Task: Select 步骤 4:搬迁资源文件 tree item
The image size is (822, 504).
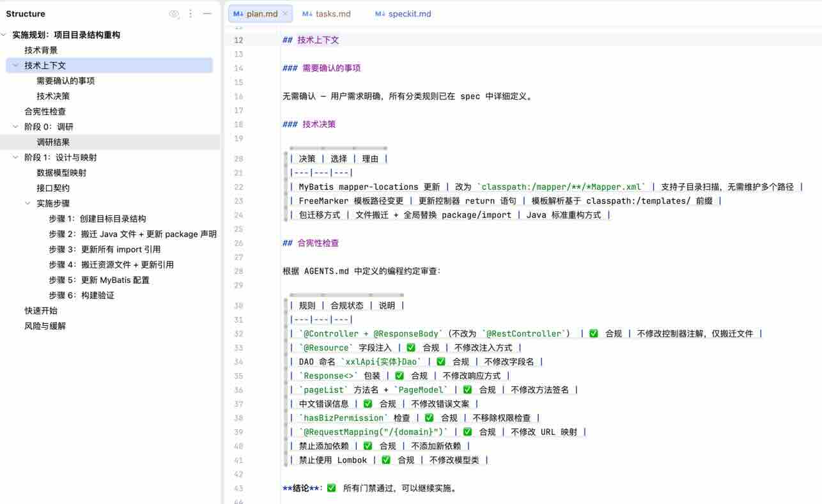Action: (x=111, y=265)
